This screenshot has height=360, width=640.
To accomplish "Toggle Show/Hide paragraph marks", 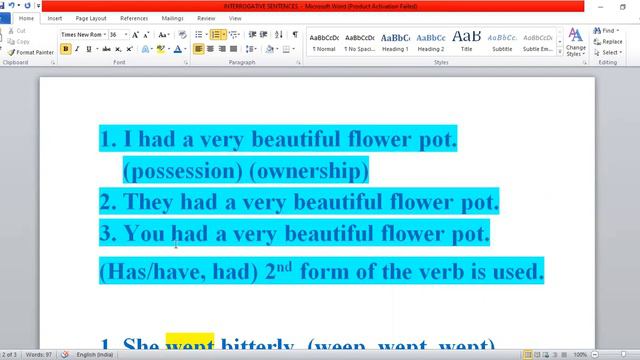I will tap(295, 35).
